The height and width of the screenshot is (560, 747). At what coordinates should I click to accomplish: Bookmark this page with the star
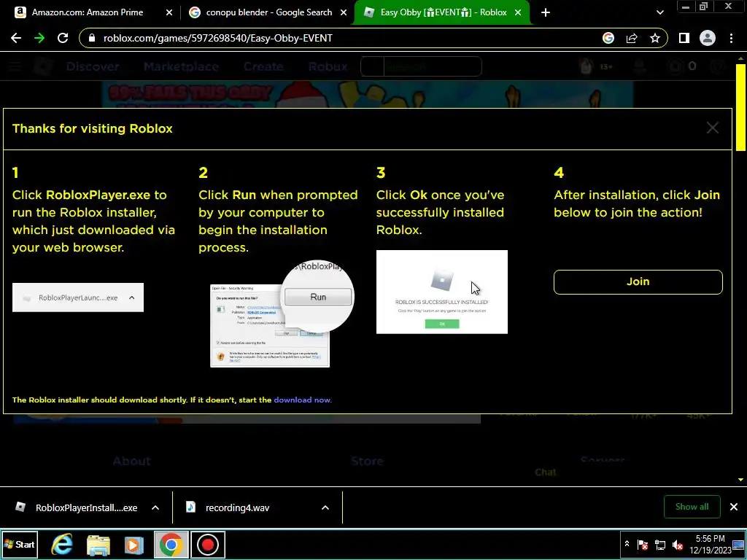[x=655, y=38]
